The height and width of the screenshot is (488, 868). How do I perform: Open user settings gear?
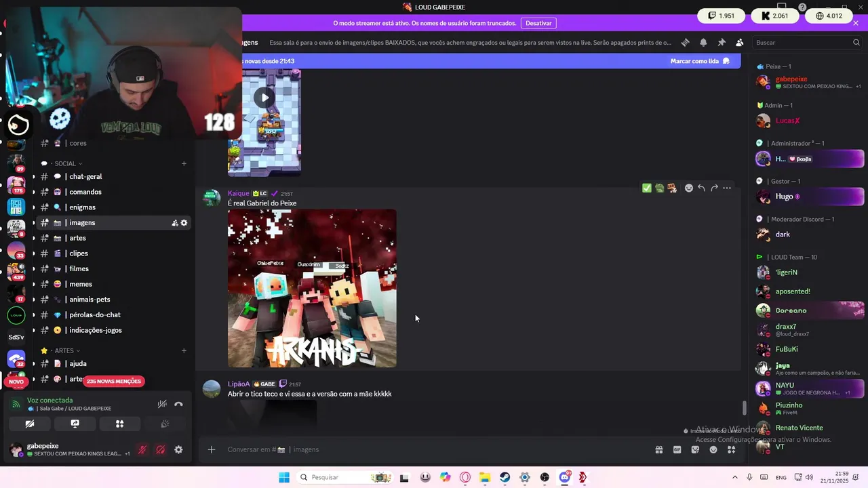click(x=178, y=449)
